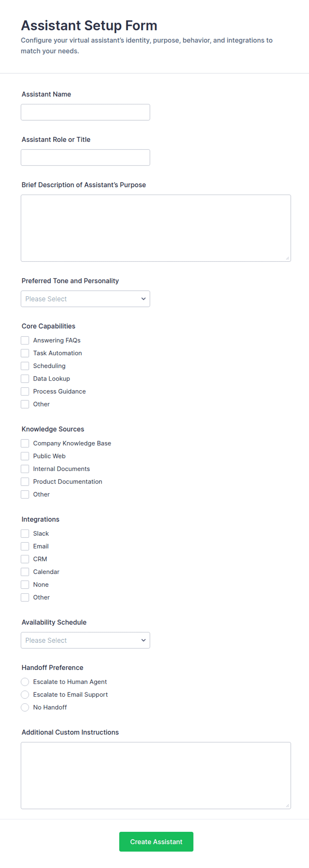
Task: Click the Create Assistant button
Action: [x=156, y=842]
